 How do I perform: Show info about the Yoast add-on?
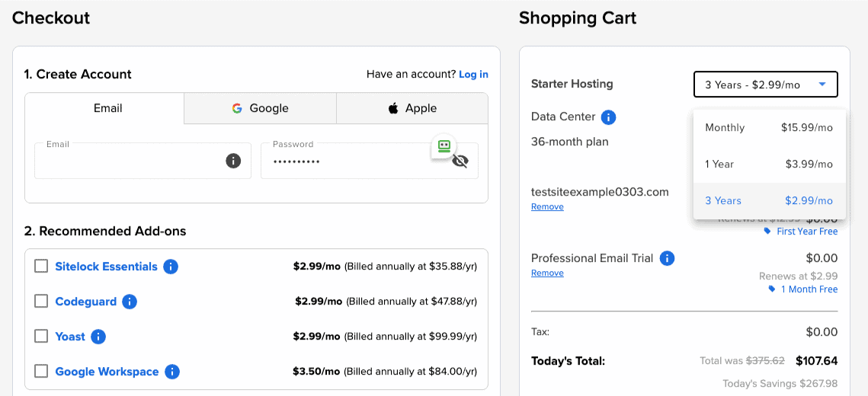click(98, 337)
